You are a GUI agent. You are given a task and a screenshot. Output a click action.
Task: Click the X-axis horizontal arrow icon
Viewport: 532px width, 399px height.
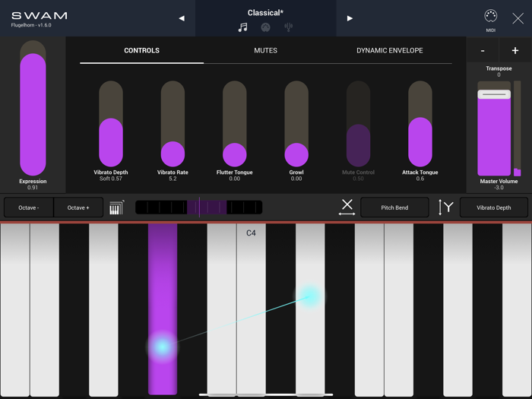coord(347,207)
